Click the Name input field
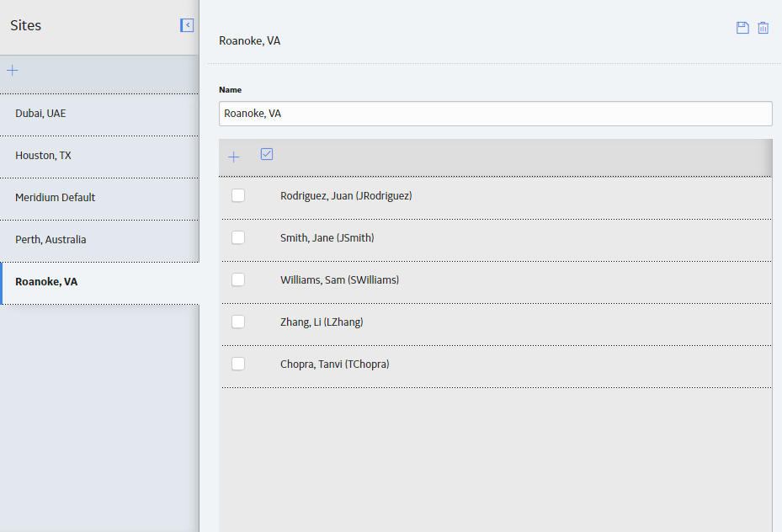This screenshot has width=782, height=532. pyautogui.click(x=495, y=114)
